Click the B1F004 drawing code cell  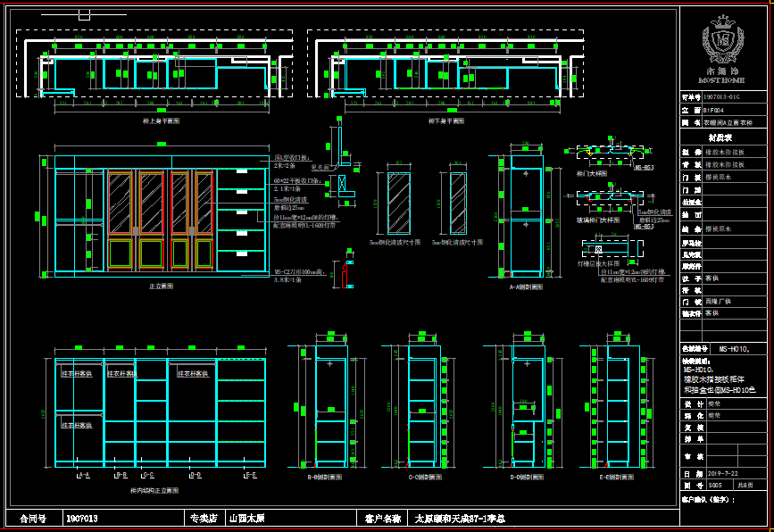pos(714,109)
